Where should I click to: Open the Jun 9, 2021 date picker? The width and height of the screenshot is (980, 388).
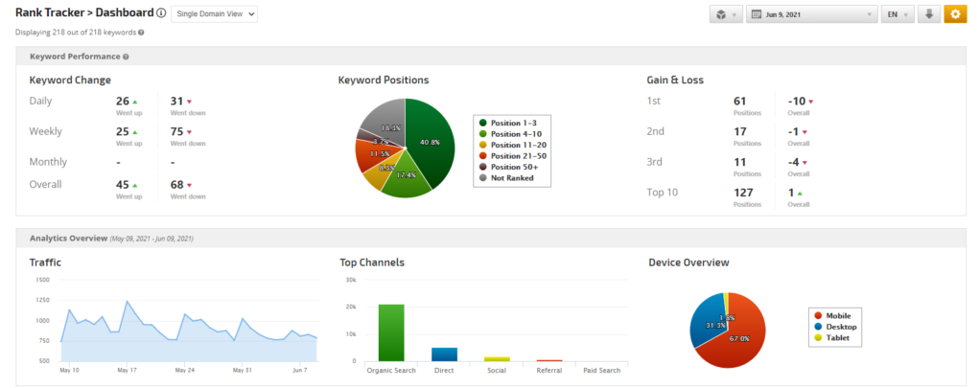pyautogui.click(x=812, y=14)
